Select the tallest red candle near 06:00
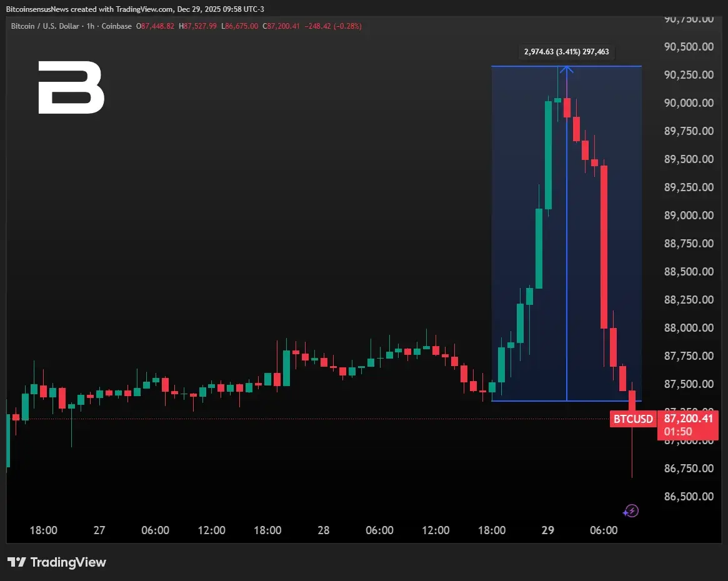This screenshot has height=581, width=728. click(x=604, y=247)
